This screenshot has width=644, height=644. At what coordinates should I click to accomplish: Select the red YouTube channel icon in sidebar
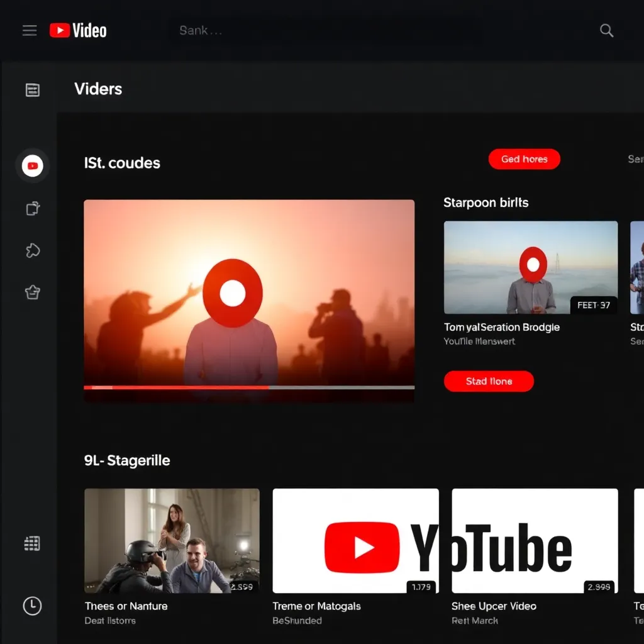[x=31, y=165]
